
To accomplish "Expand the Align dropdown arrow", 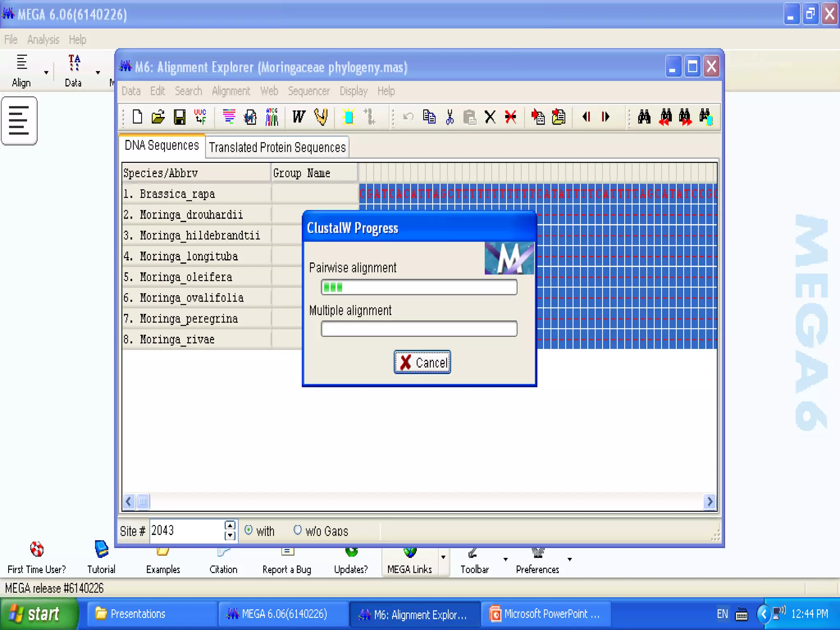I will coord(46,73).
